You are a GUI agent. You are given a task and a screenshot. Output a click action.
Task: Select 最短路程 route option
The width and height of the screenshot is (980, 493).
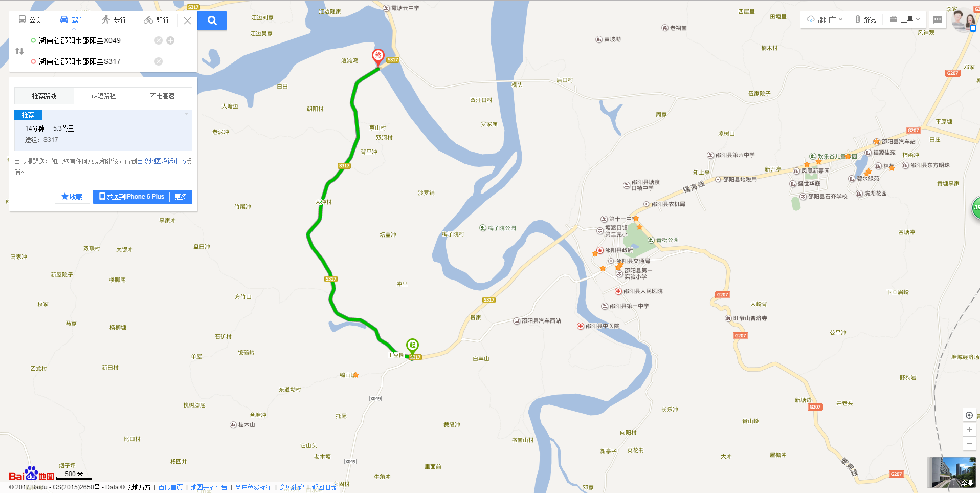tap(103, 96)
